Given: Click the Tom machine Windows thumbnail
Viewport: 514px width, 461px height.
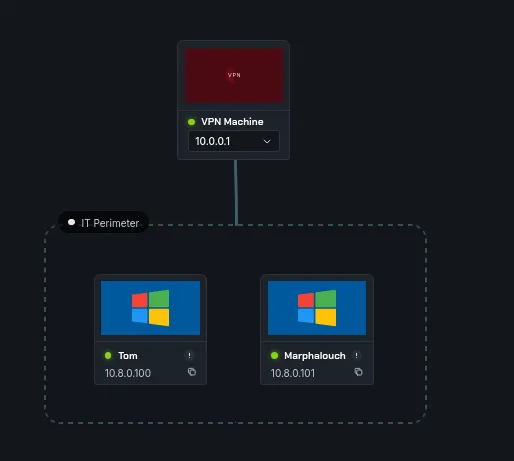Looking at the screenshot, I should [150, 308].
